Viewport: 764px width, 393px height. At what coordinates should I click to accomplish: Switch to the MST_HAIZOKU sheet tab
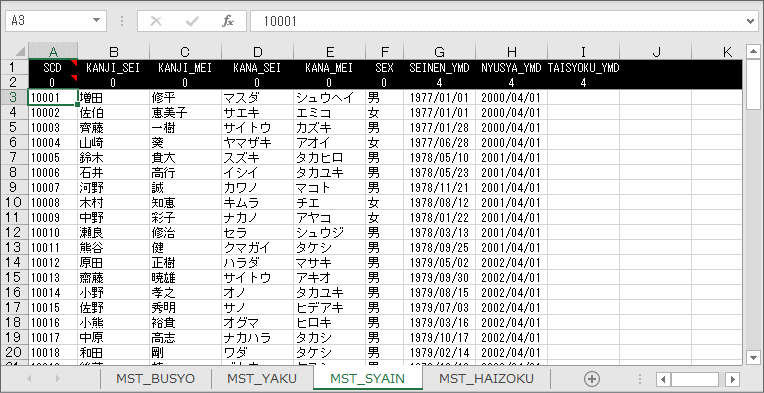click(x=486, y=378)
